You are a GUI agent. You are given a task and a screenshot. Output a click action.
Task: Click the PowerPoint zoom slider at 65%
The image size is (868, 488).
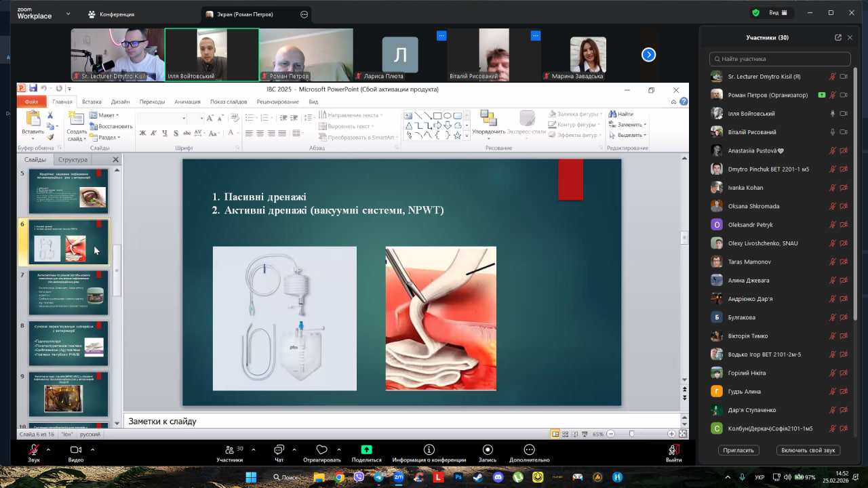[x=631, y=434]
